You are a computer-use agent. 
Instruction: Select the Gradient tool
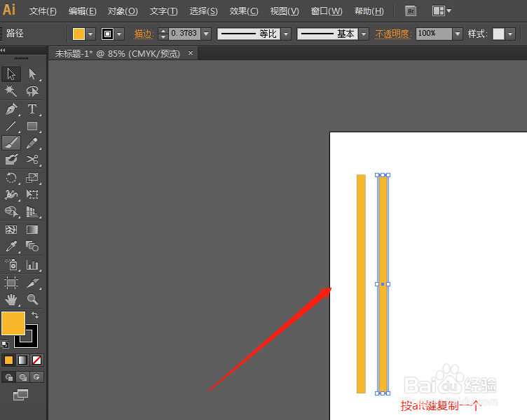32,230
